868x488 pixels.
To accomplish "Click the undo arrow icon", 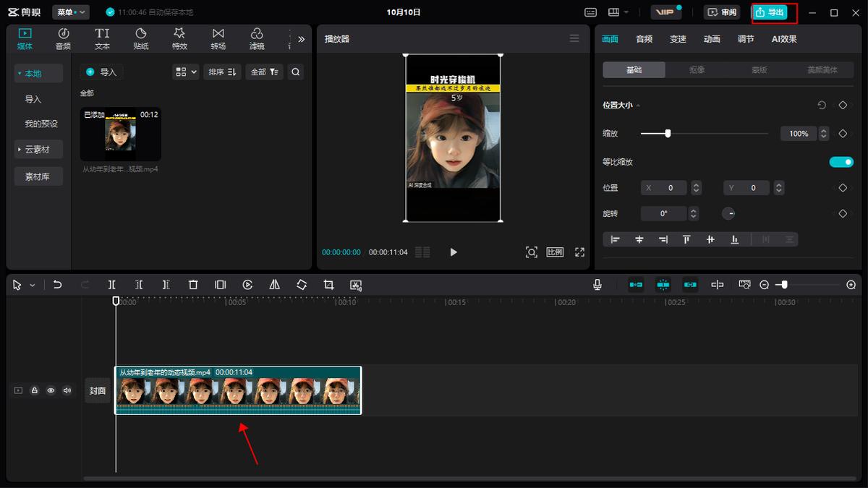I will tap(58, 285).
